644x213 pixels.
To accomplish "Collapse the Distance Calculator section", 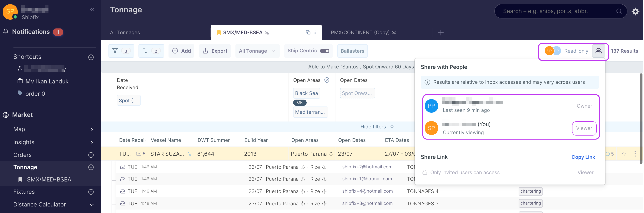I will click(x=92, y=205).
